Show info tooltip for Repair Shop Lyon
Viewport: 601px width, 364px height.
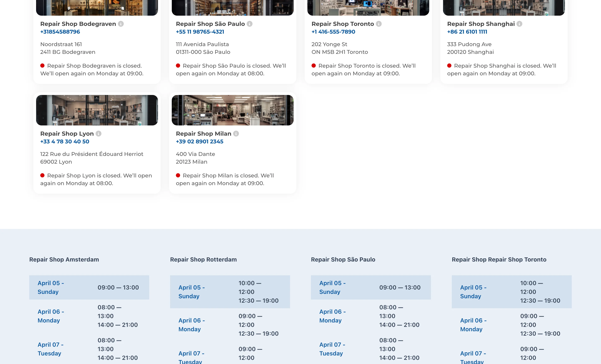tap(98, 133)
